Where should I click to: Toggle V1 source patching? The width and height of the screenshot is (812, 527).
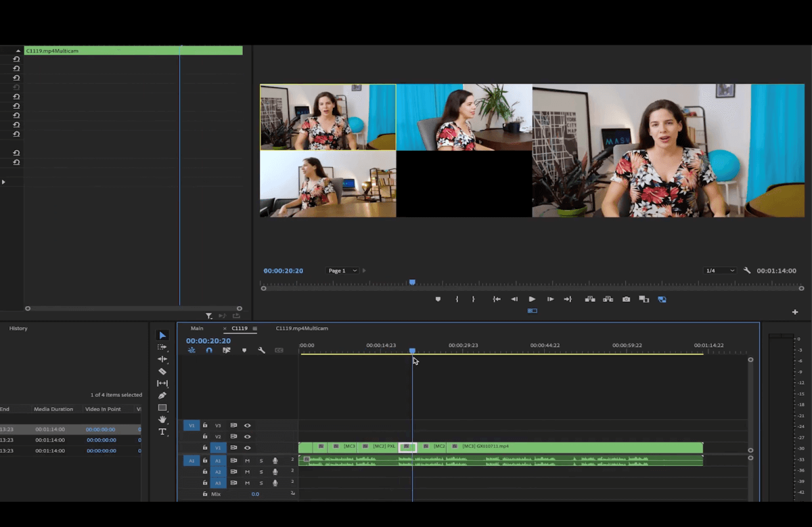[x=191, y=426]
